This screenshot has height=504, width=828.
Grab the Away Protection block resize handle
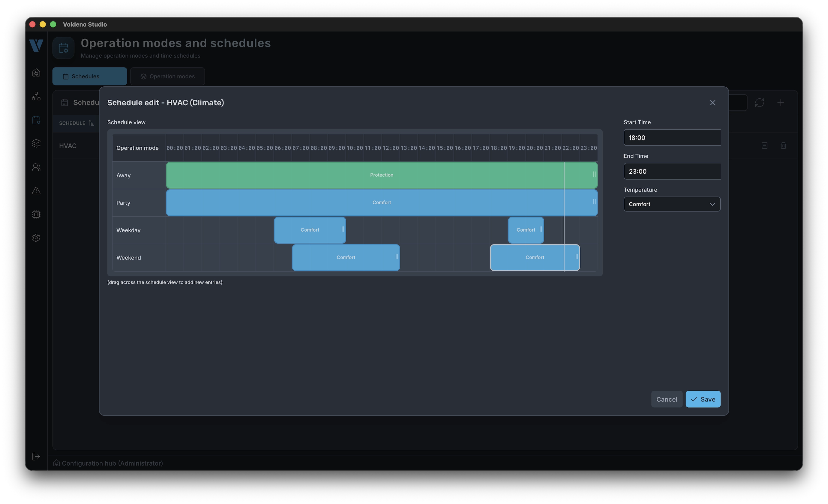(x=594, y=174)
